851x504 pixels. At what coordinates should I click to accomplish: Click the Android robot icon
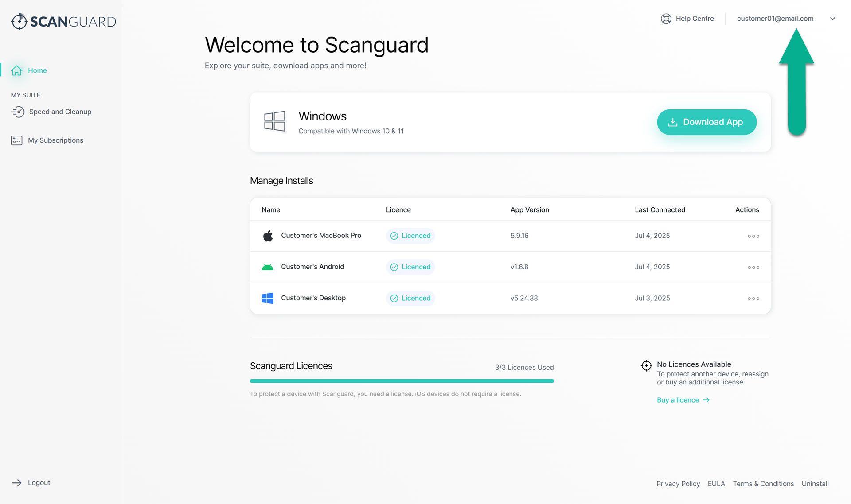(x=267, y=267)
